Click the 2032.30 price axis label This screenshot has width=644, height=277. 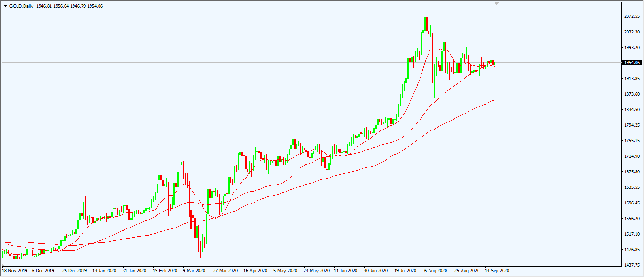click(x=632, y=32)
